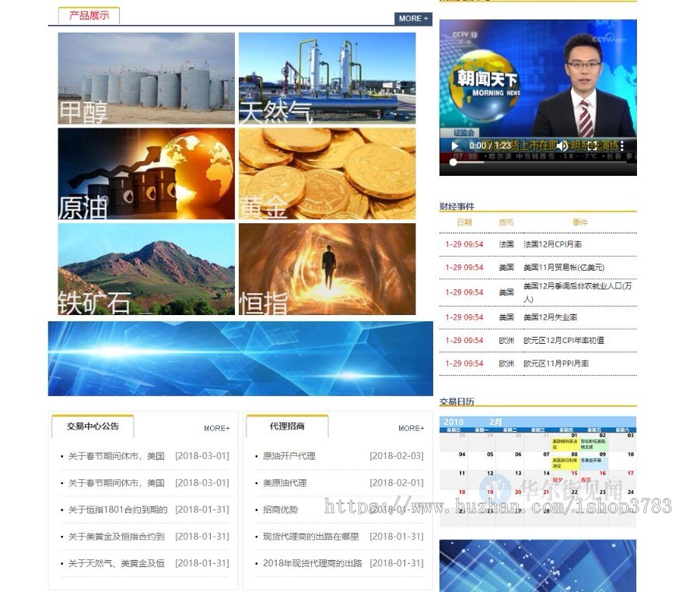The height and width of the screenshot is (592, 700).
Task: Open the video player overflow menu
Action: point(621,145)
